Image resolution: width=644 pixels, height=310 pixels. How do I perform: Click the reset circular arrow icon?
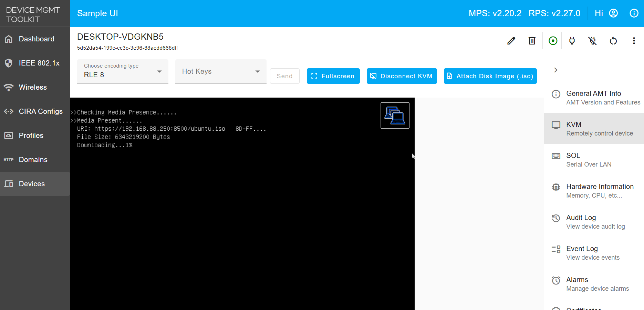click(x=613, y=41)
